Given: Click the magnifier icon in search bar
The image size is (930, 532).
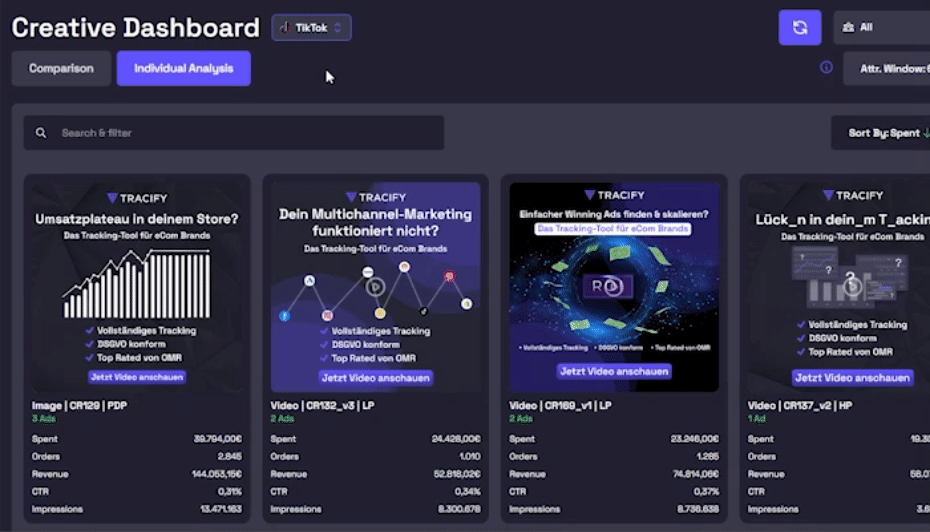Looking at the screenshot, I should (40, 133).
